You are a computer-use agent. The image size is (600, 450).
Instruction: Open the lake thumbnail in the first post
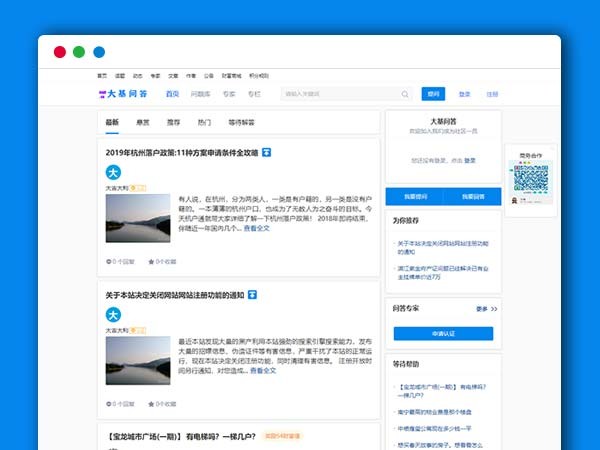click(138, 218)
